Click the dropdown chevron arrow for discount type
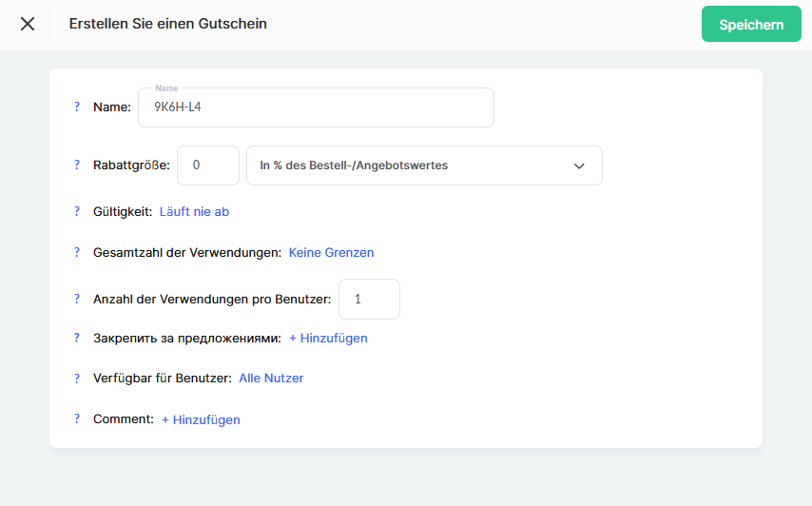The width and height of the screenshot is (812, 506). pos(579,165)
